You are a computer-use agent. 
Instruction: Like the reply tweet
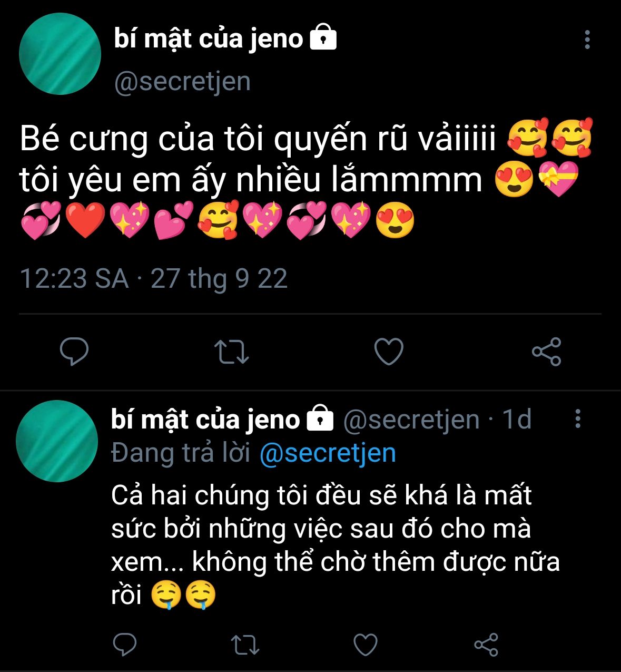click(366, 644)
